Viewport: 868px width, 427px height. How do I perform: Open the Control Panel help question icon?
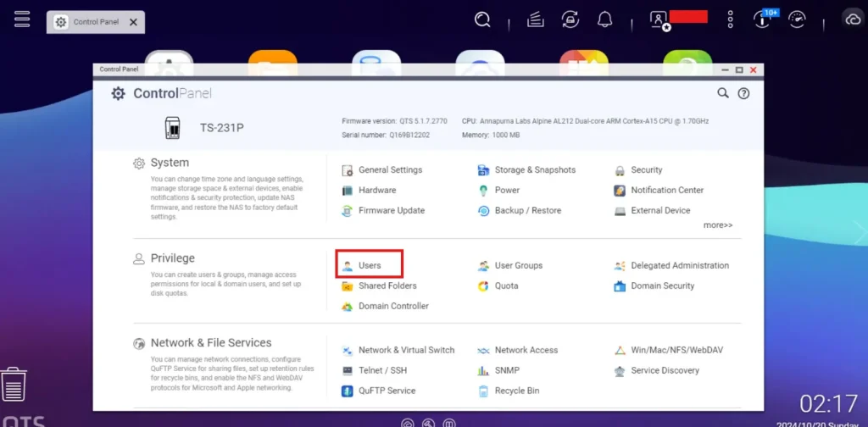[x=743, y=93]
